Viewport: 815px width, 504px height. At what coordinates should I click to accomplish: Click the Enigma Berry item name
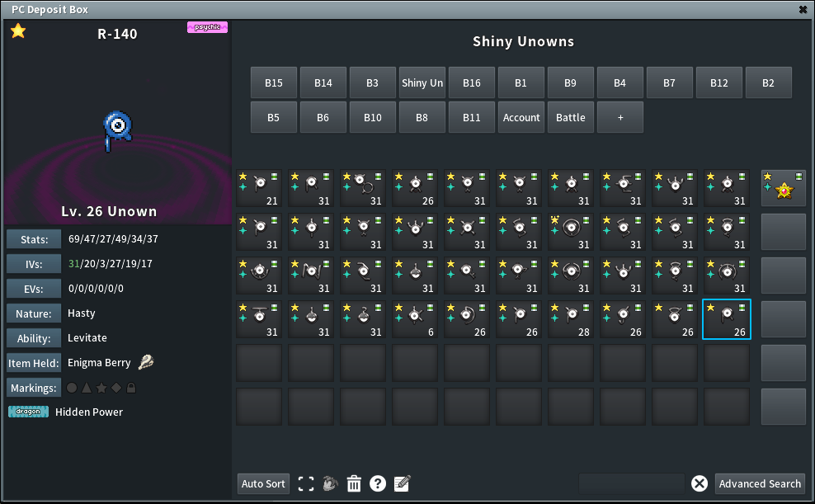click(x=99, y=363)
